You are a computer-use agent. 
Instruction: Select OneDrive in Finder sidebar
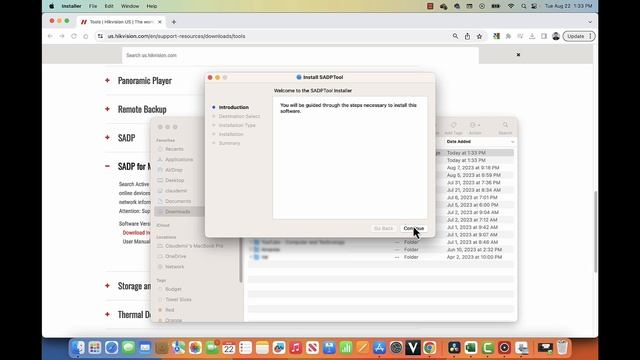176,256
